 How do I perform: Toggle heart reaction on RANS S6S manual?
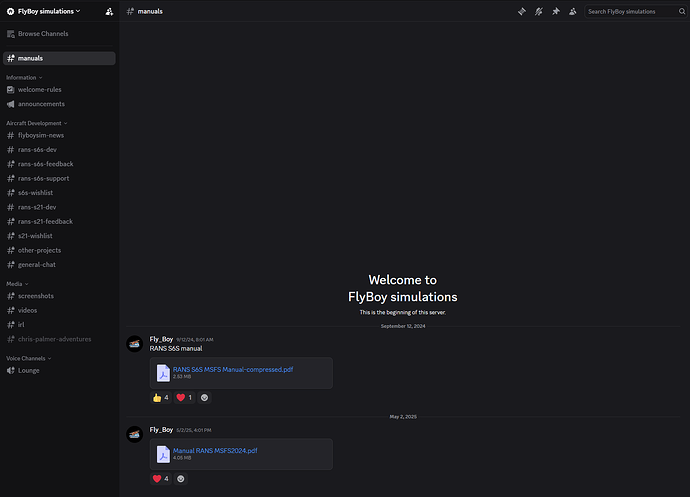[184, 398]
